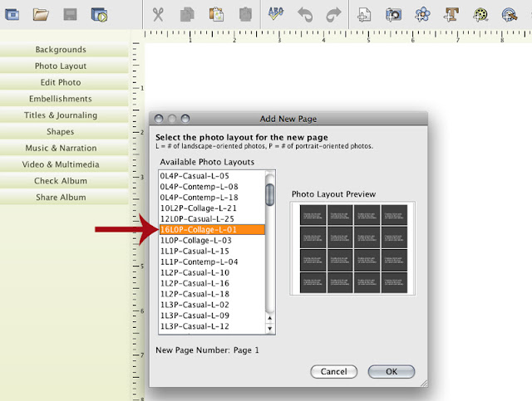The height and width of the screenshot is (401, 532).
Task: Select layout 1L3P-Casual-L-09
Action: pos(212,315)
